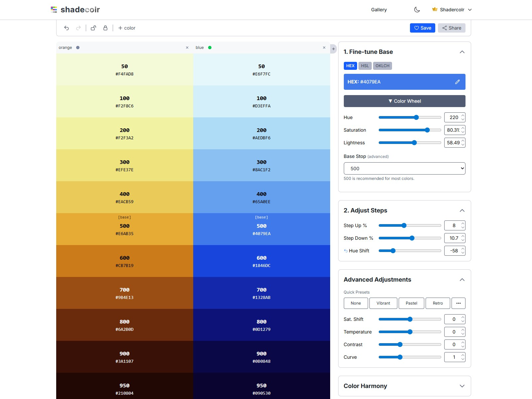Click the unlock padlock icon
Image resolution: width=532 pixels, height=399 pixels.
point(93,28)
